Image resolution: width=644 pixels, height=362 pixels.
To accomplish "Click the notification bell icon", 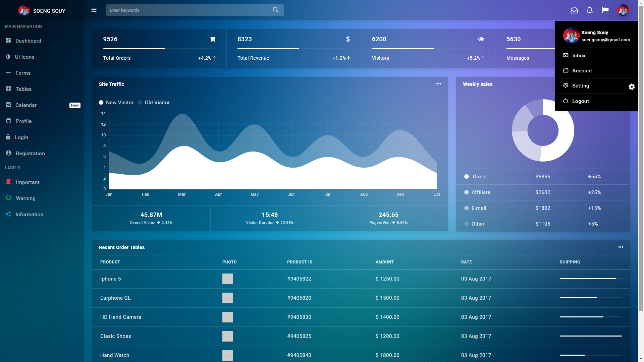I will (x=589, y=10).
